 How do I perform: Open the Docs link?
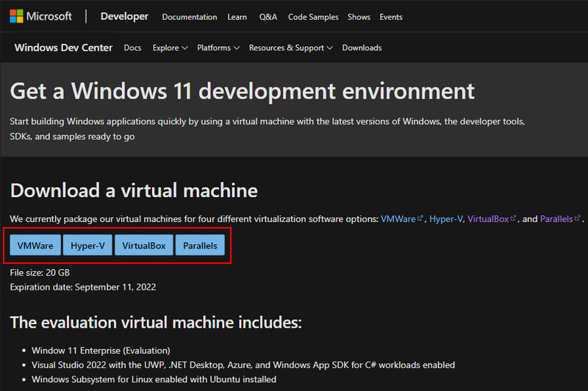point(132,48)
